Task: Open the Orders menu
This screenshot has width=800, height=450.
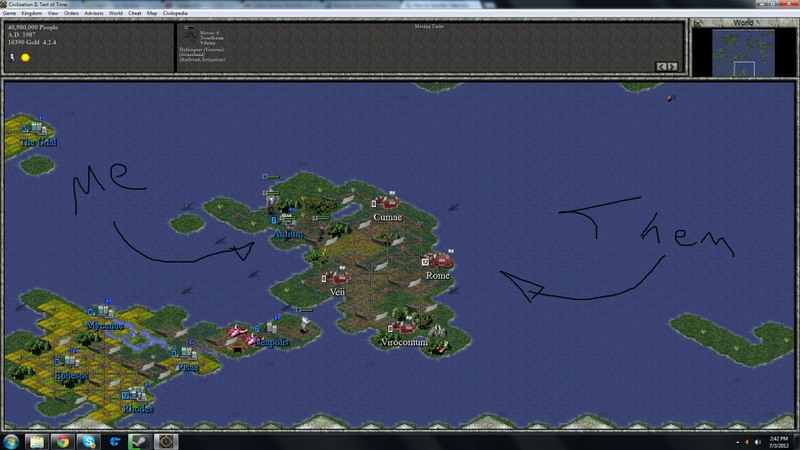Action: (71, 13)
